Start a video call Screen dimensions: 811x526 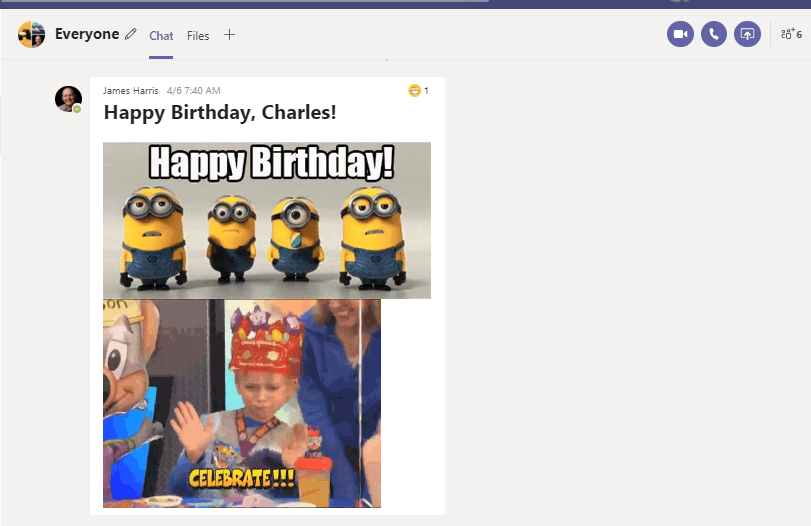(x=680, y=34)
